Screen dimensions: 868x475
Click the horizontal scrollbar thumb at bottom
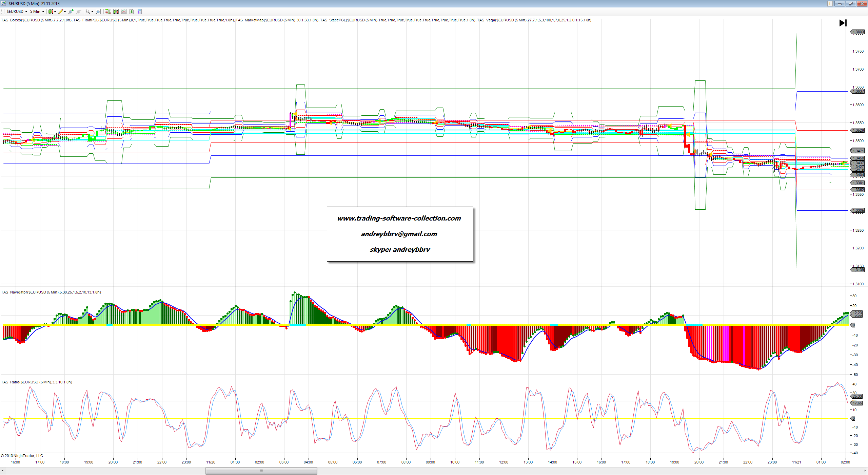point(261,471)
